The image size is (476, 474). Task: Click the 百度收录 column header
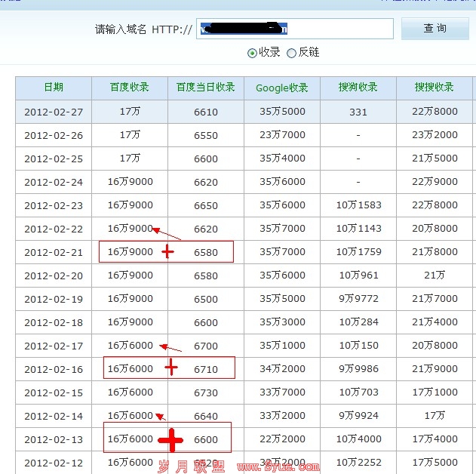click(x=130, y=88)
